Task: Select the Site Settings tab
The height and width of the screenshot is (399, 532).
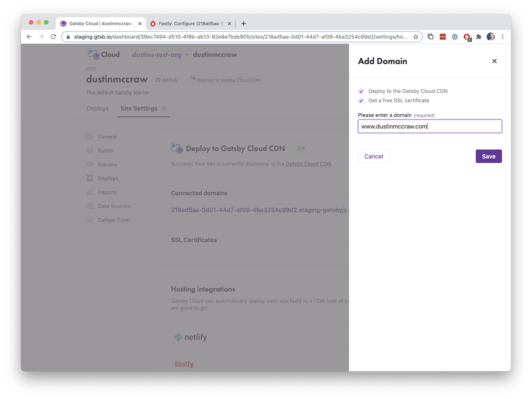Action: (139, 108)
